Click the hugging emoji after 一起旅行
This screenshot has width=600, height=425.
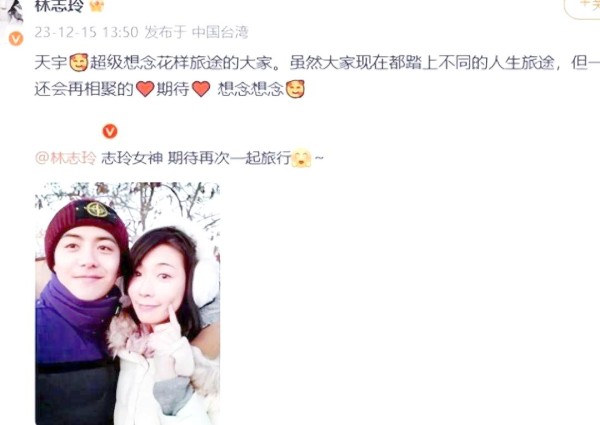pos(302,158)
